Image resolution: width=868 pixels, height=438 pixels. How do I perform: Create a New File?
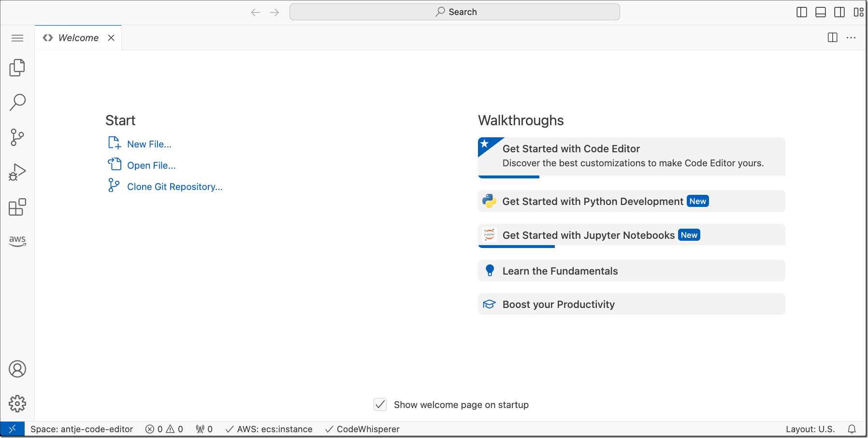coord(149,144)
